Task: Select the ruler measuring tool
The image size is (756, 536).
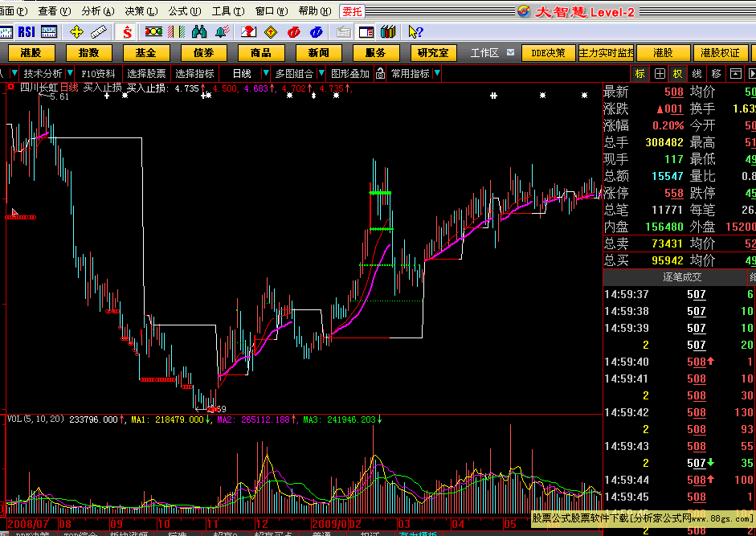Action: [x=98, y=32]
